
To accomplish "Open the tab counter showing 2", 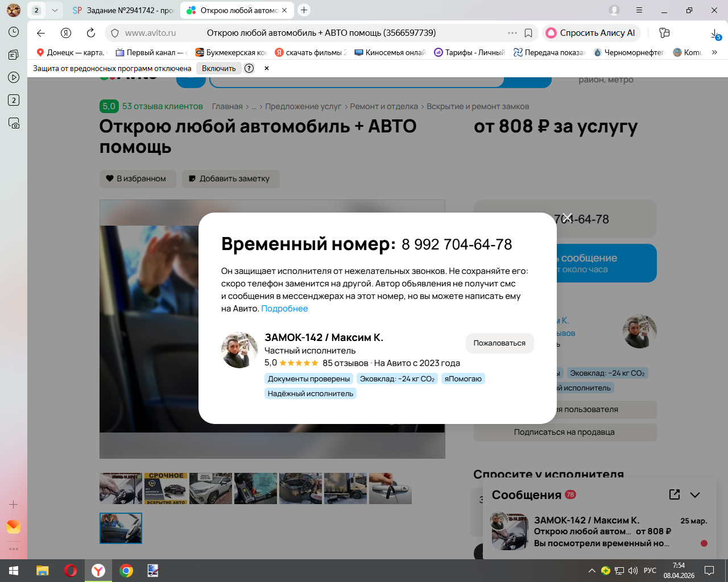I will pos(36,10).
